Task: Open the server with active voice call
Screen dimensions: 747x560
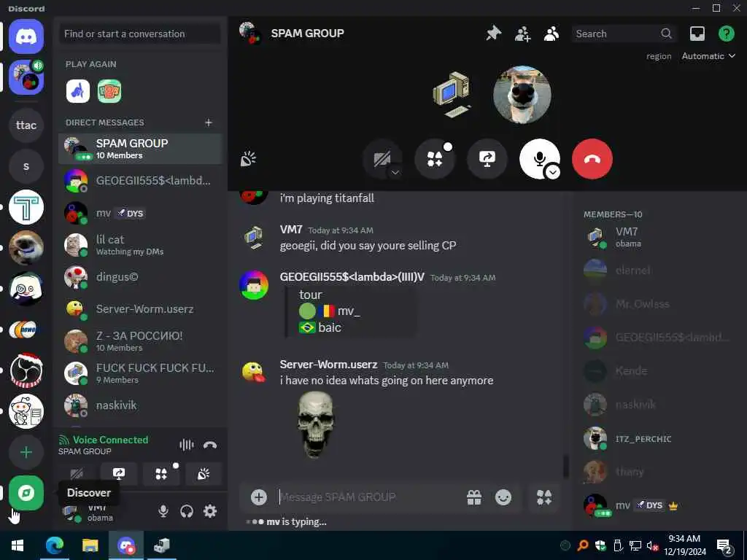Action: 26,77
